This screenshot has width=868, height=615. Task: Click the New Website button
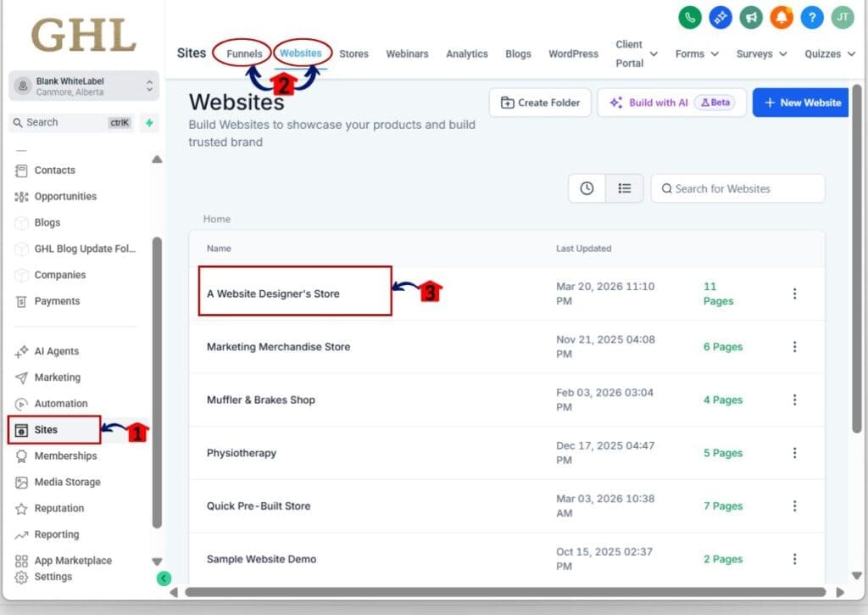tap(800, 102)
